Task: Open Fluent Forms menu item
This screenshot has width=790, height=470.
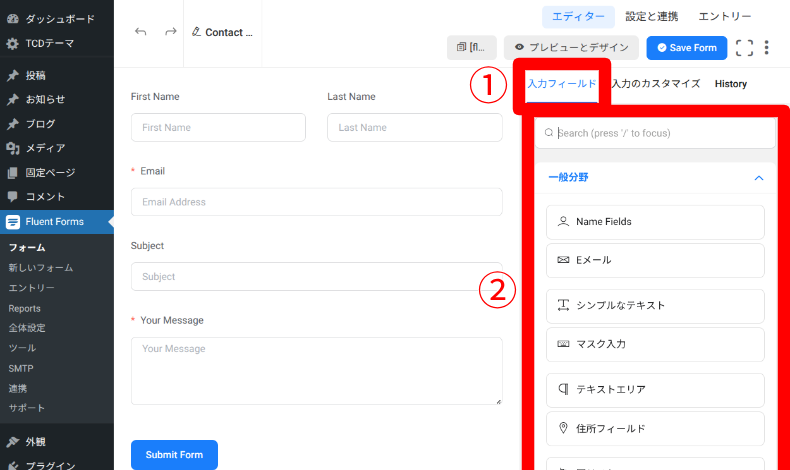Action: (57, 222)
